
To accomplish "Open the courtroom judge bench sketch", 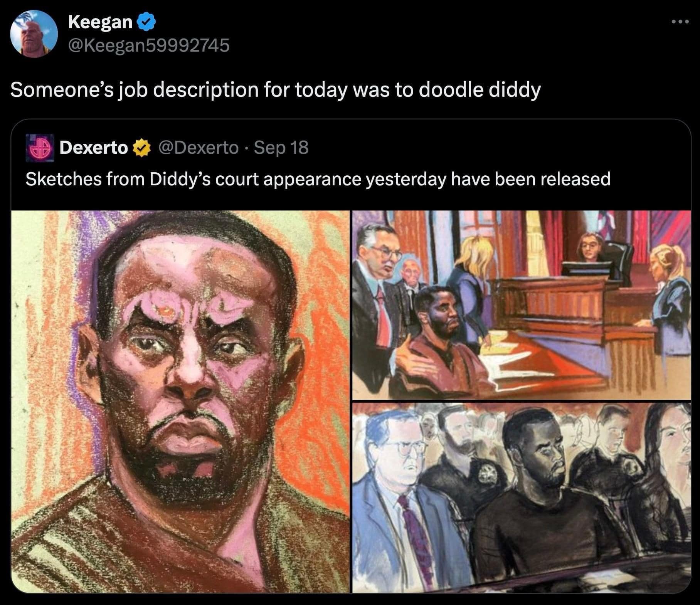I will click(521, 304).
